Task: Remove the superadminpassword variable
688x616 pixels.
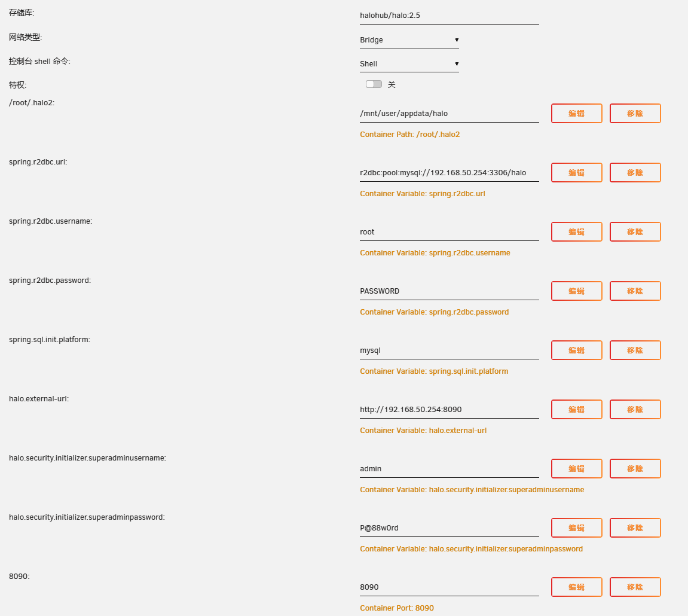Action: (635, 528)
